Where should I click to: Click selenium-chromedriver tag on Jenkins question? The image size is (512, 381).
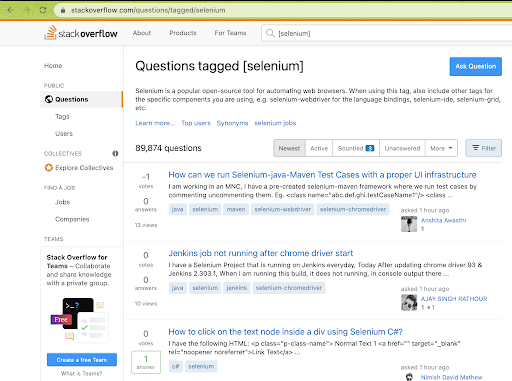tap(289, 288)
